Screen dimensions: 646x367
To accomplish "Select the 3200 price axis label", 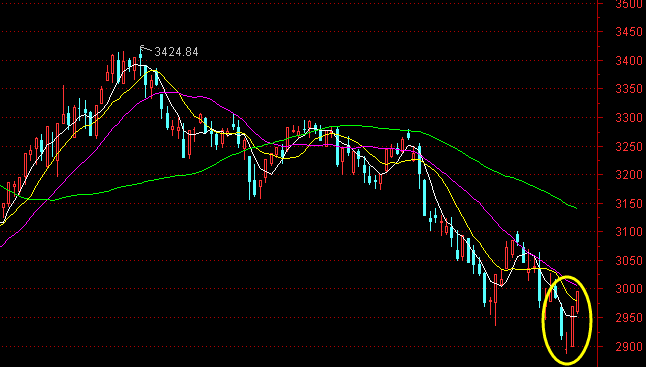I will click(629, 175).
